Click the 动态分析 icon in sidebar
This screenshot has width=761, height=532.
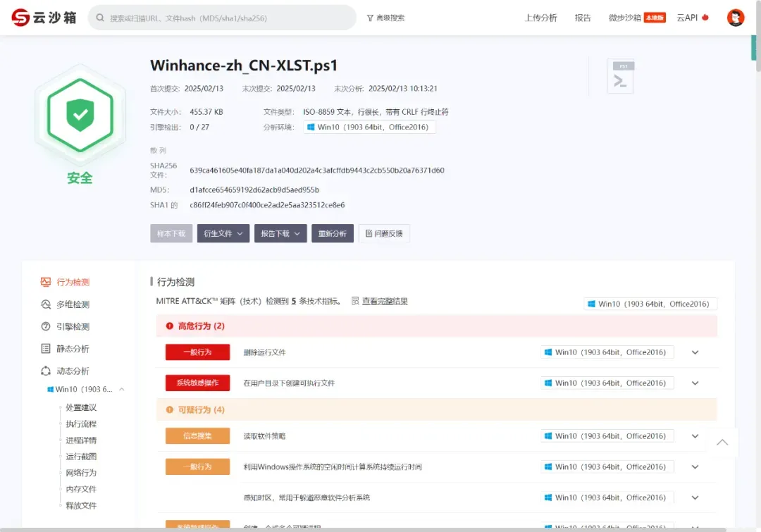click(46, 371)
